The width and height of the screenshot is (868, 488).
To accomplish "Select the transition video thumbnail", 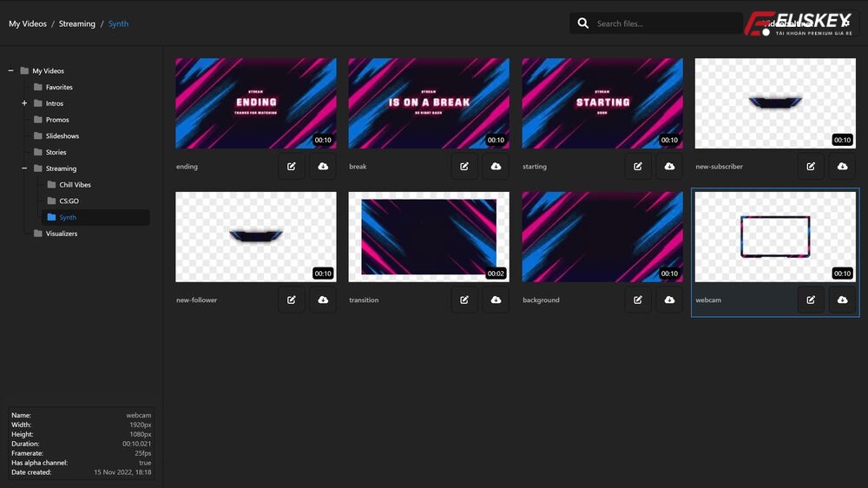I will [429, 237].
